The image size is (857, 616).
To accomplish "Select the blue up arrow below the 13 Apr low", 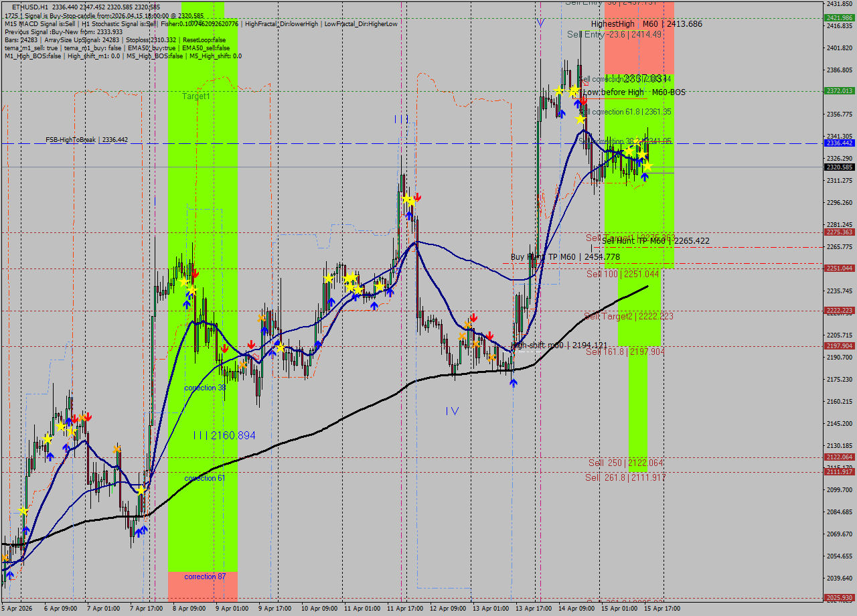I will point(514,382).
